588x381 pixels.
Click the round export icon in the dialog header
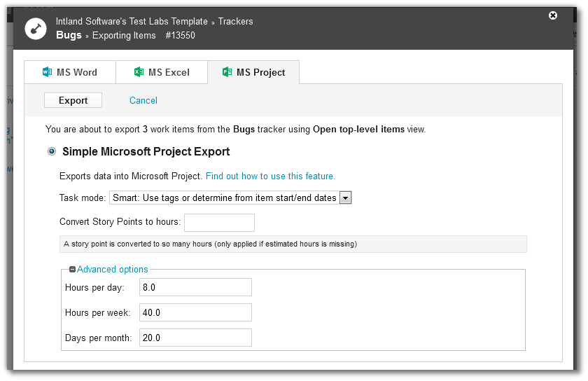click(x=36, y=29)
